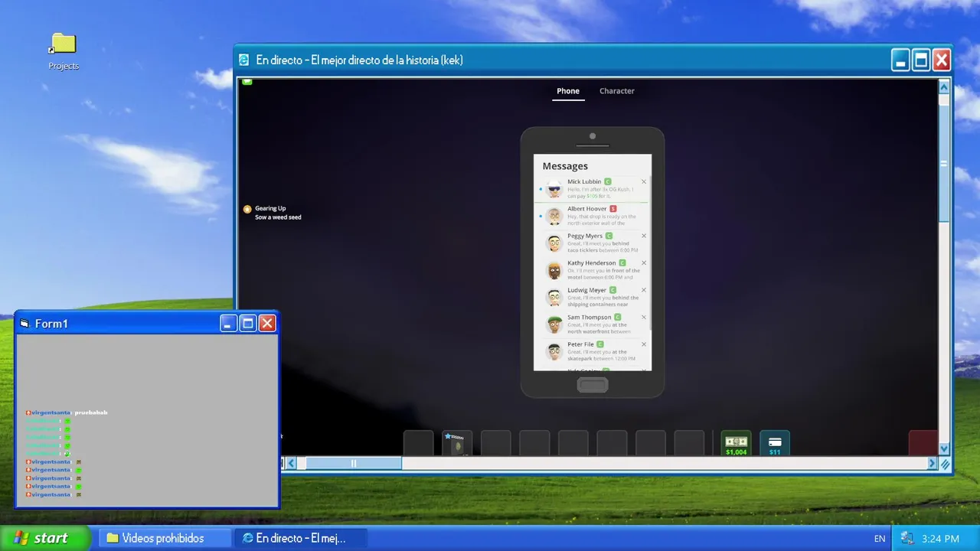This screenshot has width=980, height=551.
Task: Select Peggy Myers' avatar picture
Action: point(554,243)
